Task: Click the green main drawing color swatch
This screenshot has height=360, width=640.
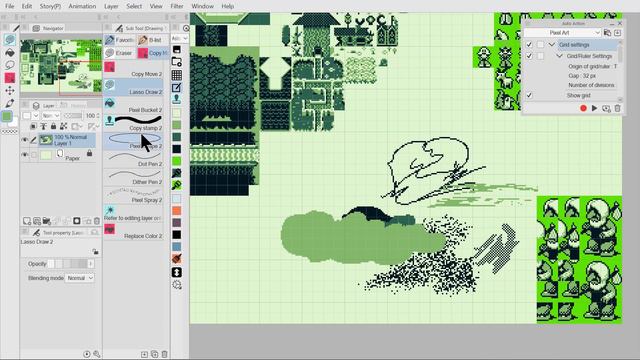Action: click(7, 117)
